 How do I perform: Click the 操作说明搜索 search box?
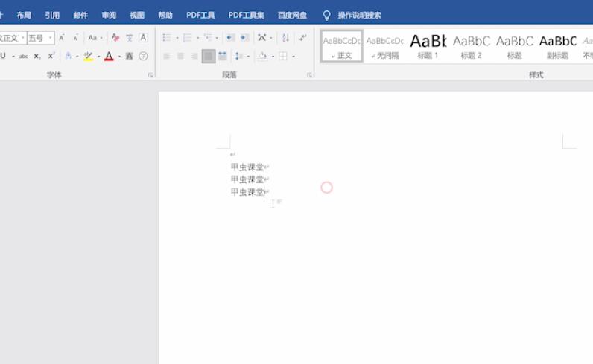tap(359, 15)
